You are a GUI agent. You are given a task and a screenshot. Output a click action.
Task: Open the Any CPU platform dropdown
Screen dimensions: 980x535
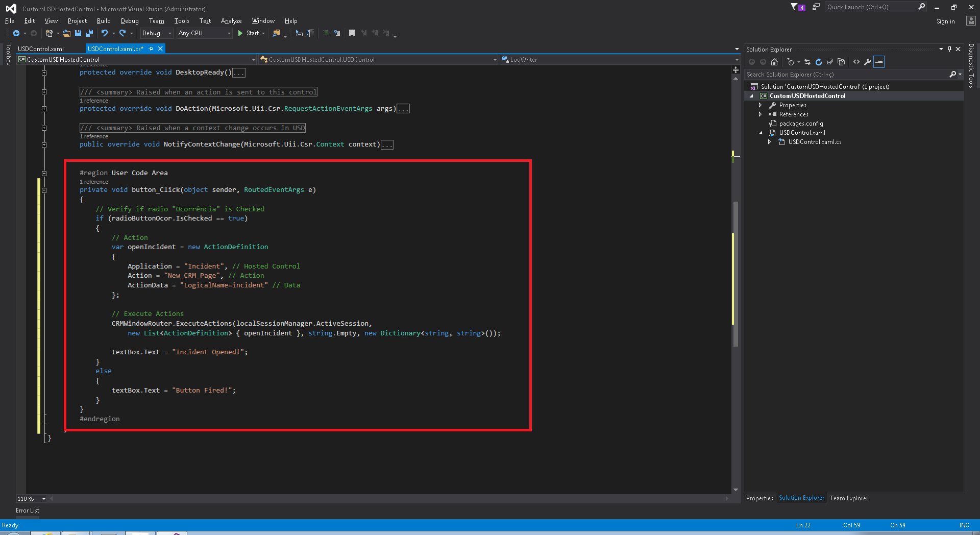[x=204, y=33]
